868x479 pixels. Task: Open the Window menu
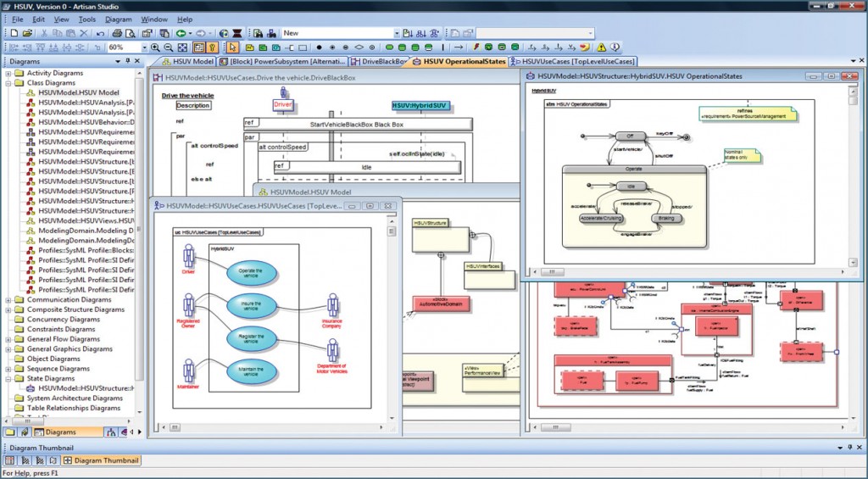(x=154, y=19)
